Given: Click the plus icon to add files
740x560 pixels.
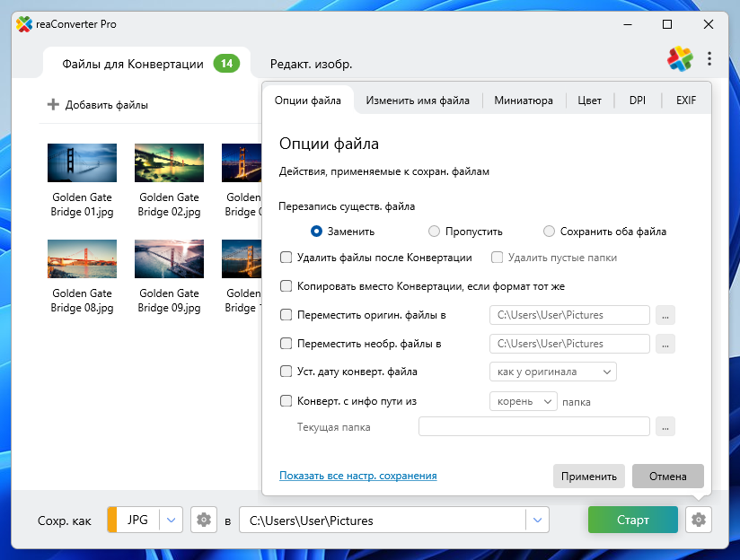Looking at the screenshot, I should point(53,105).
